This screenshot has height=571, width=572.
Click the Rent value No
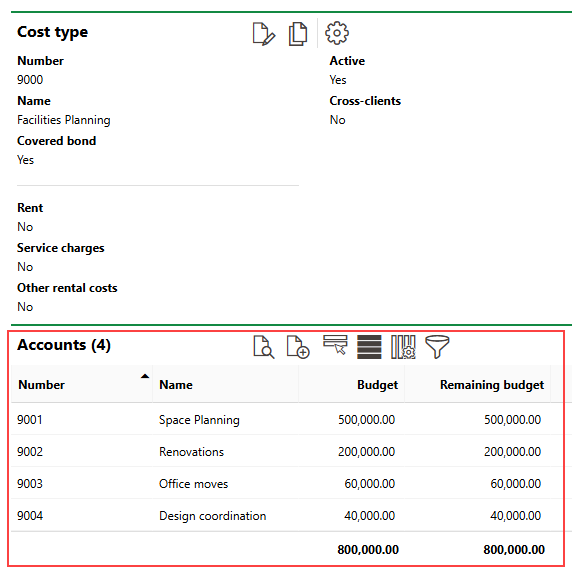(25, 227)
